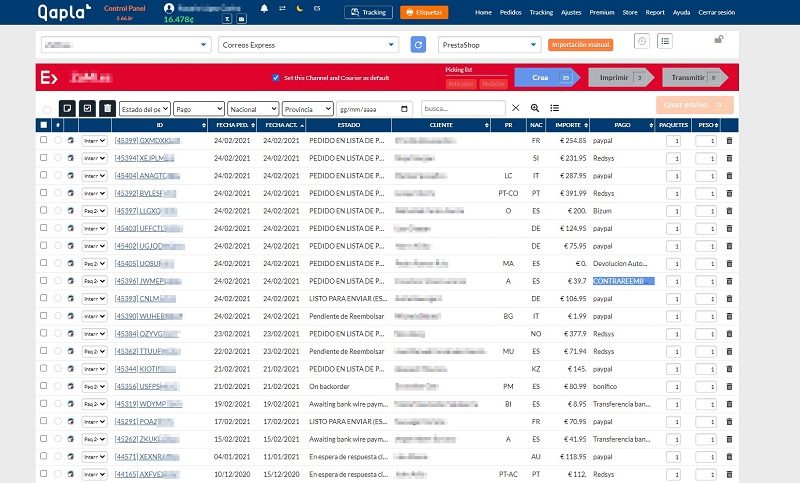Delete order 45291 with trash icon

tap(729, 421)
